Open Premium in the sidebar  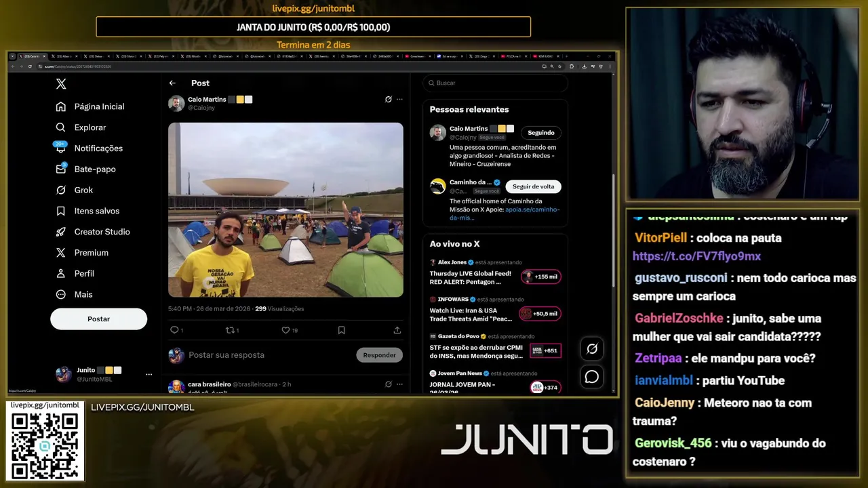[x=82, y=253]
